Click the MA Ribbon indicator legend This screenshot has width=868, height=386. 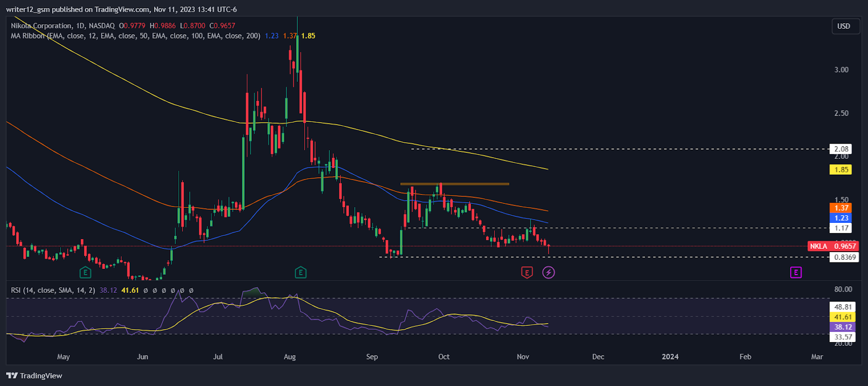[x=136, y=36]
